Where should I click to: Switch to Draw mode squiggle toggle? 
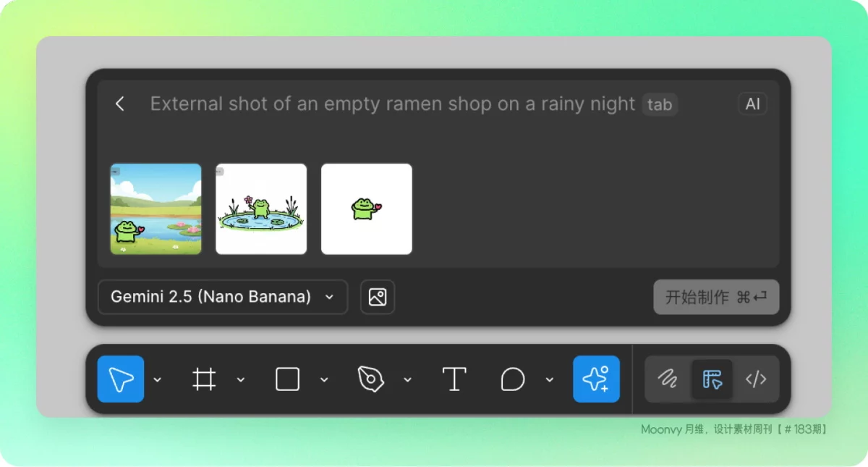(667, 379)
